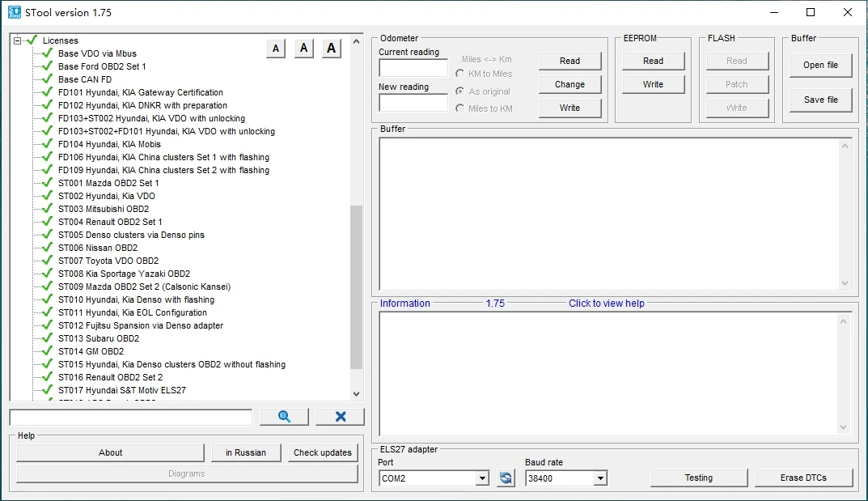Open the Baud rate 38400 dropdown
Screen dimensions: 868x501
coord(599,478)
